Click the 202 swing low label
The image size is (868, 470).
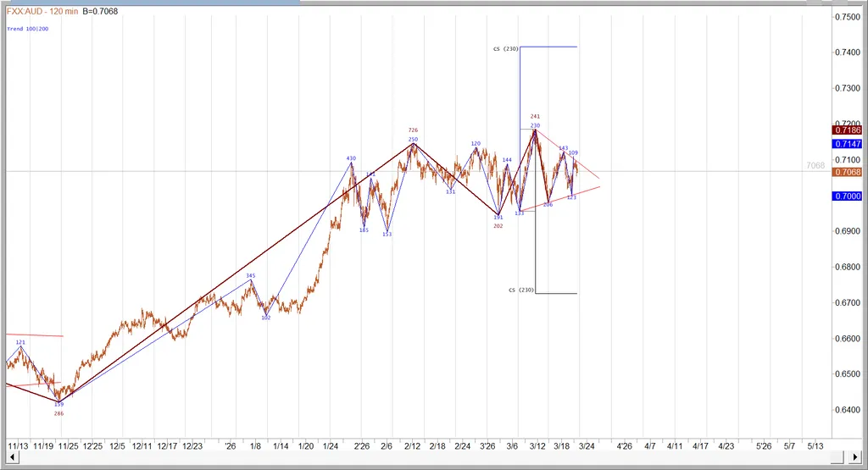click(x=498, y=226)
